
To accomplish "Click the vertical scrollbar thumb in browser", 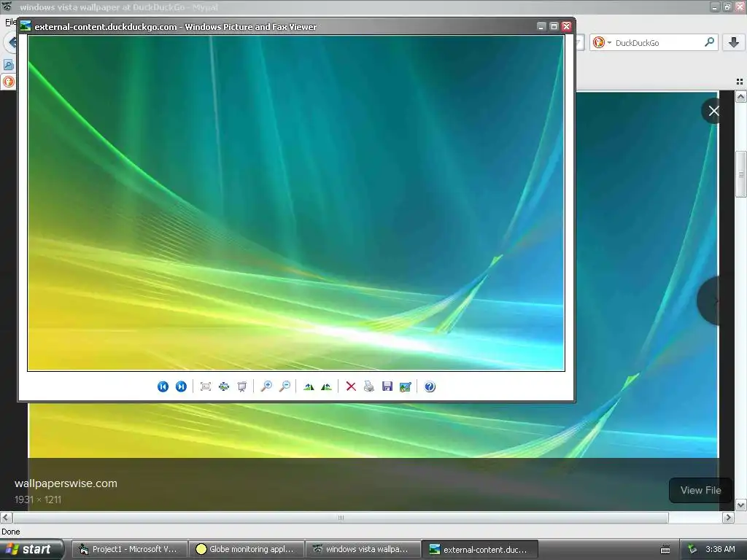I will click(741, 174).
